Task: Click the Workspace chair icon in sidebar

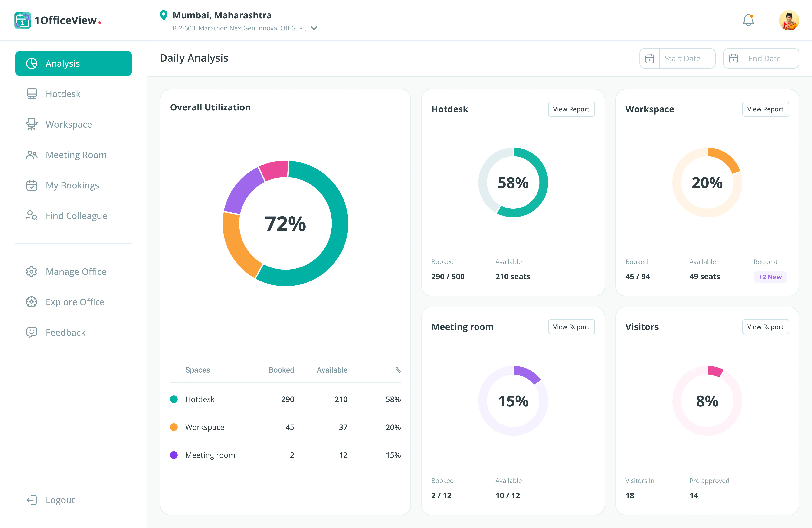Action: (32, 124)
